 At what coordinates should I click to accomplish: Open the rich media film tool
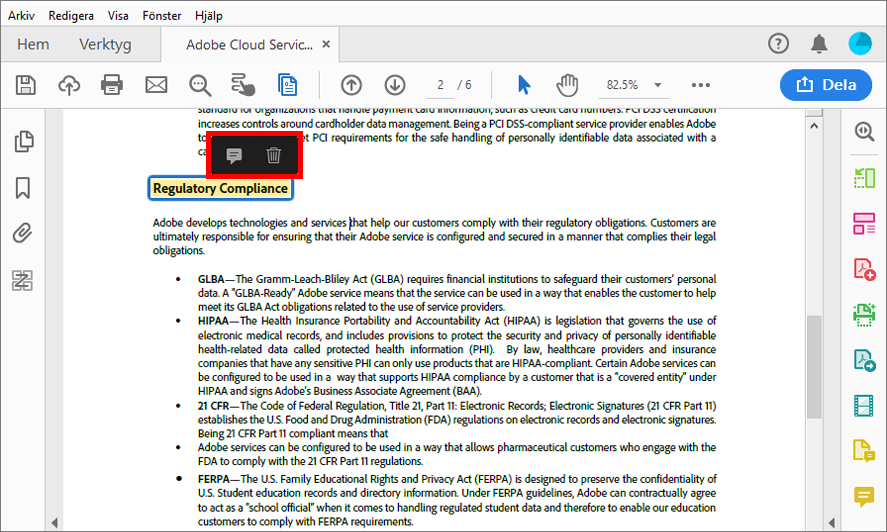click(x=864, y=405)
